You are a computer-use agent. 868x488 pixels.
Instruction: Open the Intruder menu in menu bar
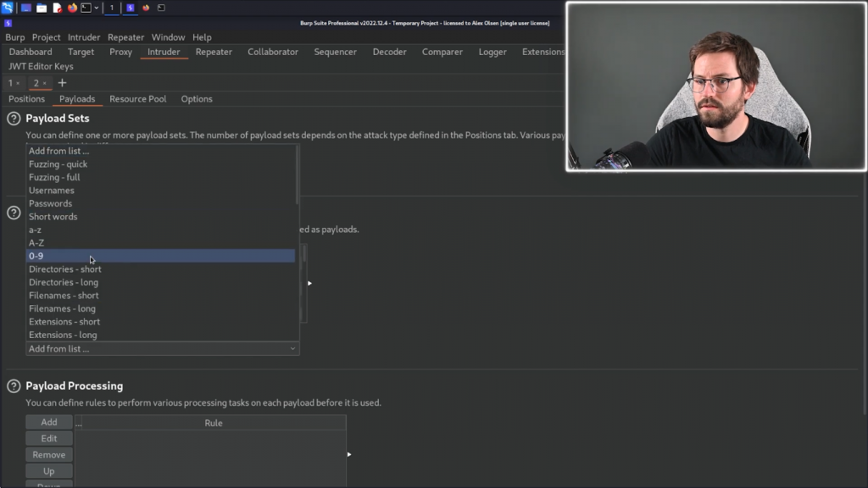(84, 37)
